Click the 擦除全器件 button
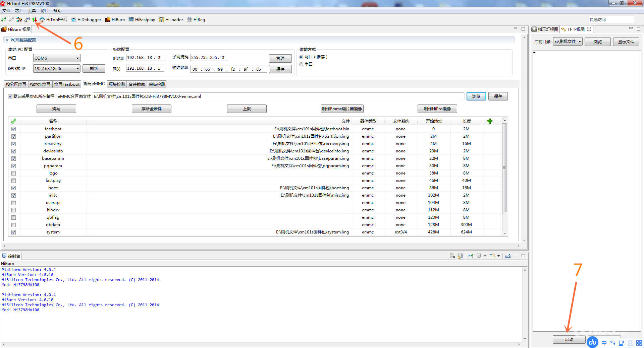The image size is (644, 348). pos(152,109)
